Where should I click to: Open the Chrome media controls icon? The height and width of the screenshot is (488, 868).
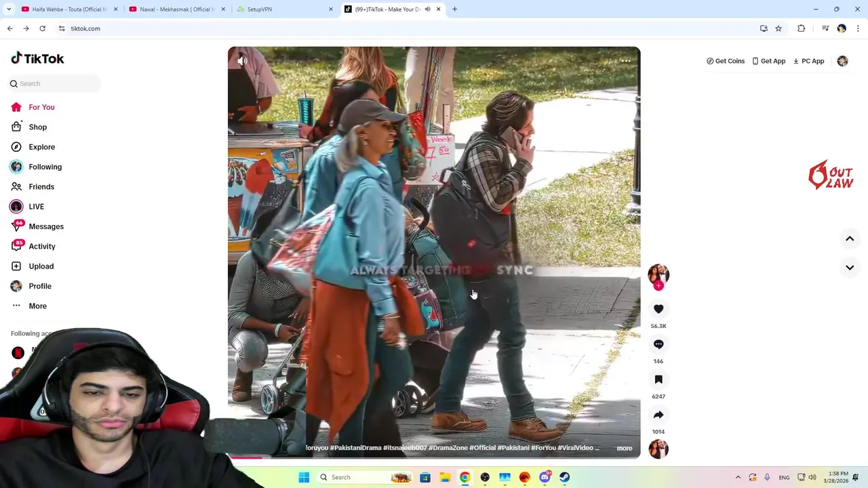point(825,28)
